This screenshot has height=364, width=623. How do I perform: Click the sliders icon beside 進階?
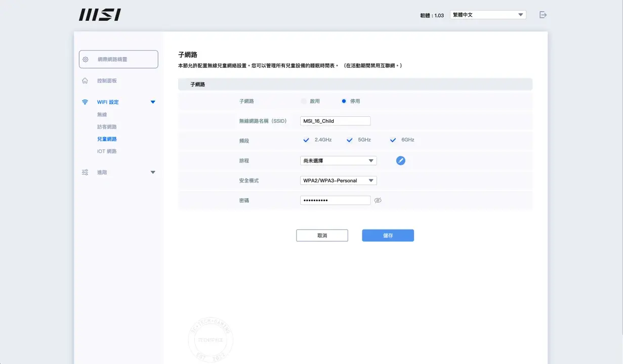click(x=85, y=172)
